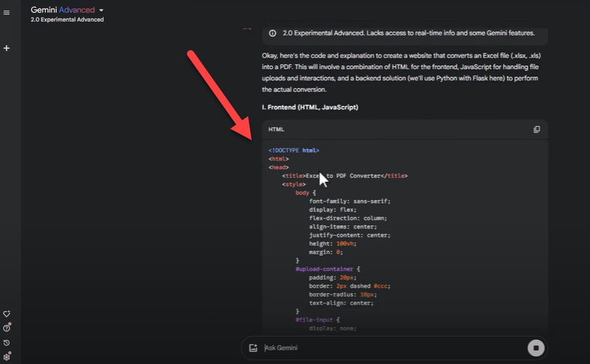Screen dimensions: 590x364
Task: Click the HTML code block header label
Action: [276, 129]
